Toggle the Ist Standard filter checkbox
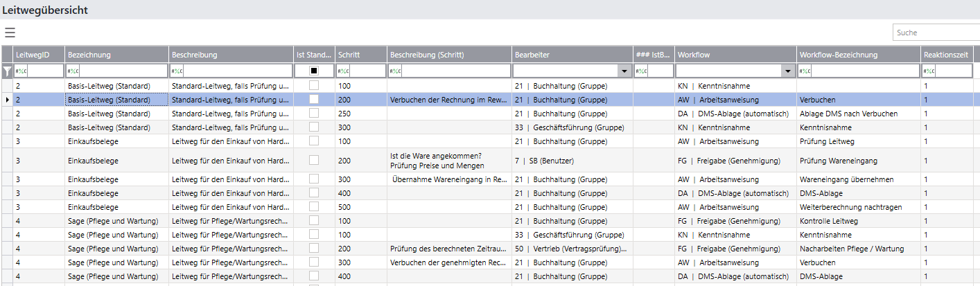The image size is (980, 286). click(x=314, y=71)
